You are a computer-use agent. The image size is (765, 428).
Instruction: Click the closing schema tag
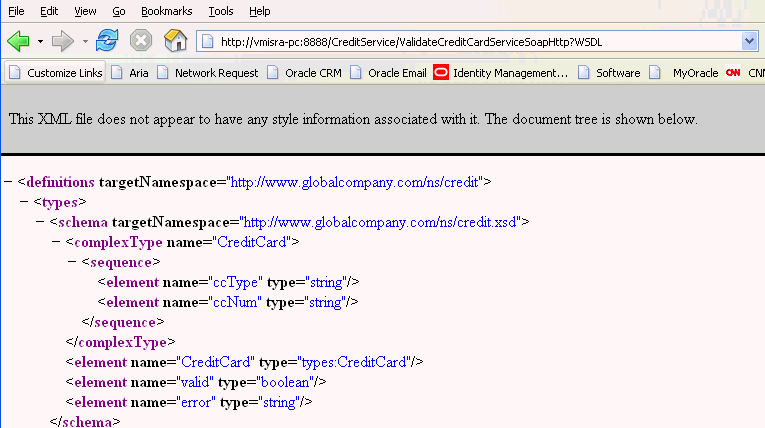(85, 422)
